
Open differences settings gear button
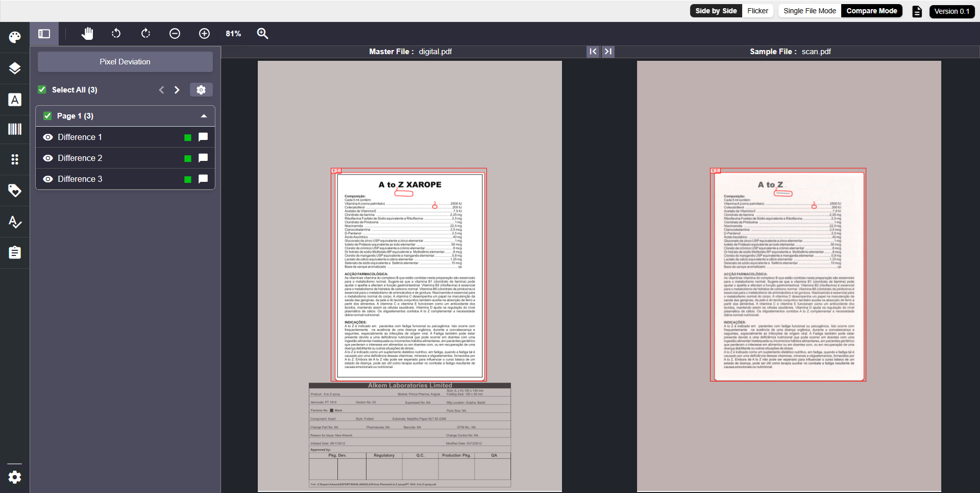(201, 90)
